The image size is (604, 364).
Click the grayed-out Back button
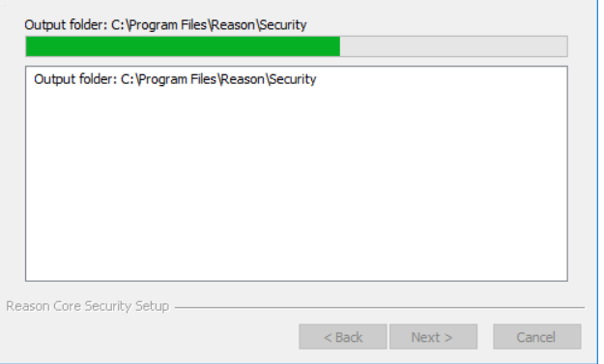tap(343, 337)
